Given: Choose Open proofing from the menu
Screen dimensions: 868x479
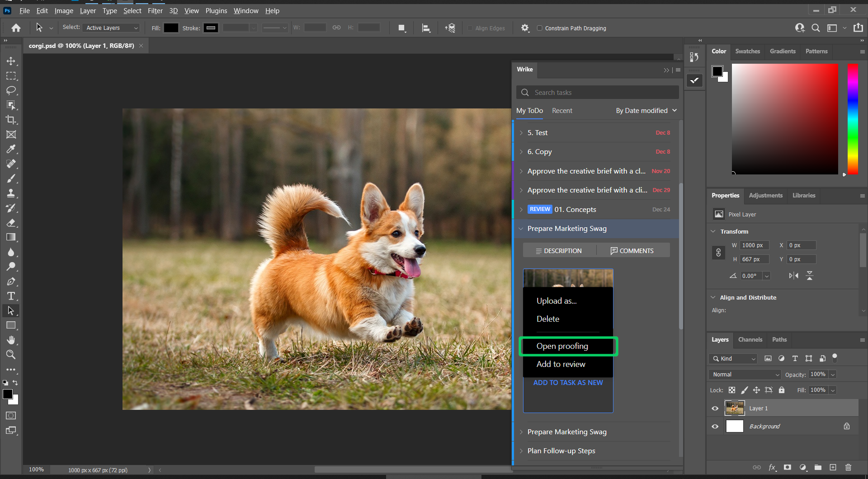Looking at the screenshot, I should [562, 346].
